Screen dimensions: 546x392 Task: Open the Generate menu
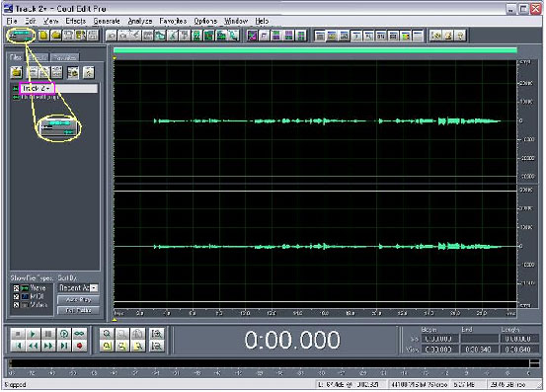[x=107, y=21]
